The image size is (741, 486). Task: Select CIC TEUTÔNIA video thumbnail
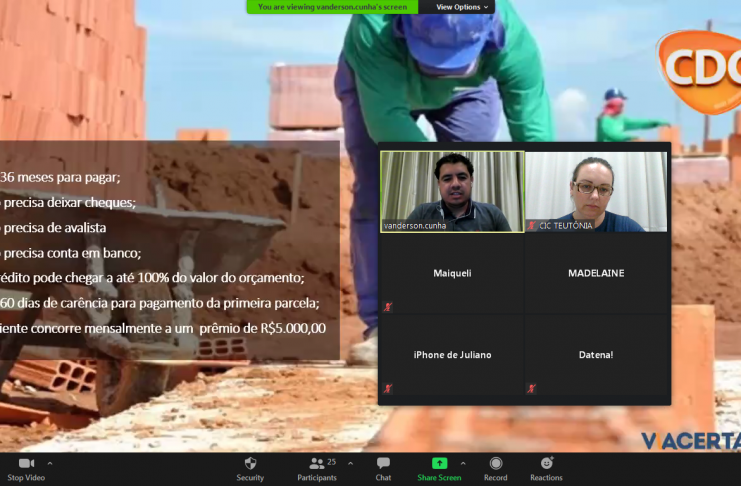tap(596, 191)
